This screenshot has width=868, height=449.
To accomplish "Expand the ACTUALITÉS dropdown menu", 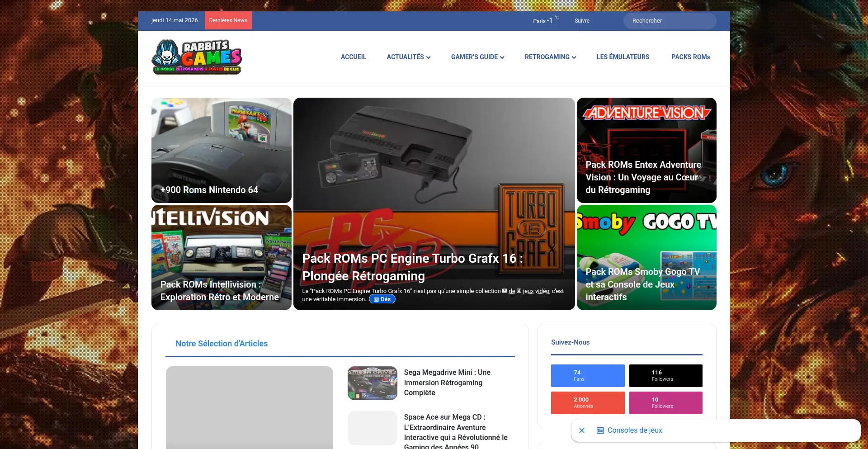I will 409,57.
